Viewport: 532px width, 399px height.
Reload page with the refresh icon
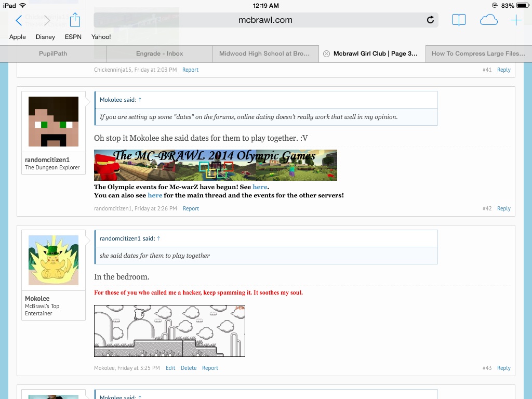[x=430, y=20]
